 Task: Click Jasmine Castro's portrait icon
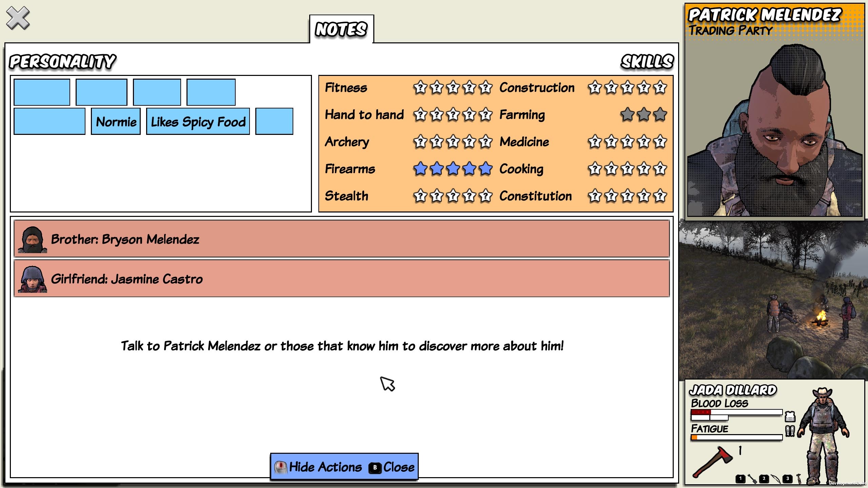(x=33, y=279)
